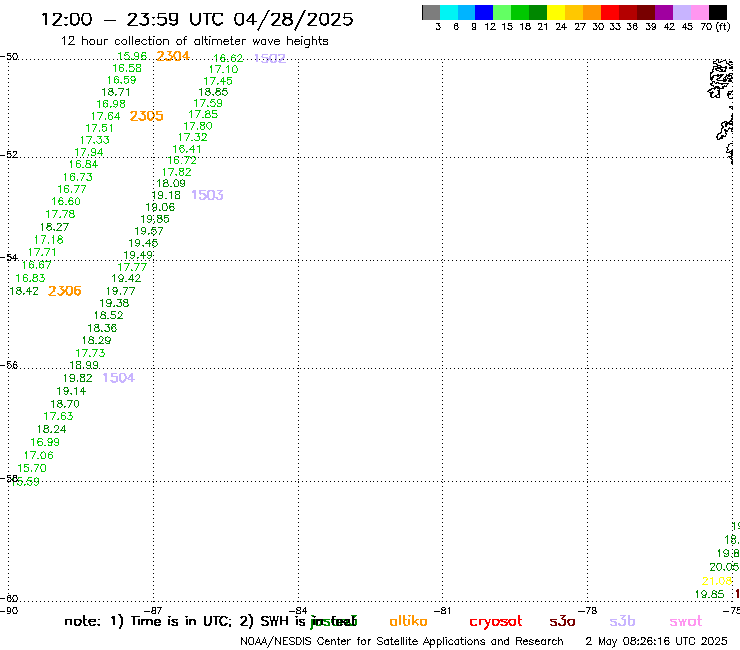
Task: Click the orange altika pass label 2304
Action: tap(173, 56)
